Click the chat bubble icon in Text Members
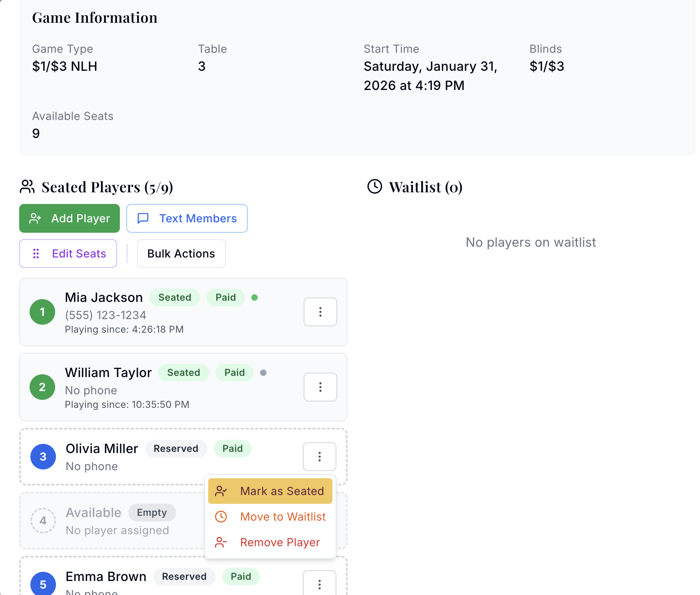700x595 pixels. pos(143,218)
